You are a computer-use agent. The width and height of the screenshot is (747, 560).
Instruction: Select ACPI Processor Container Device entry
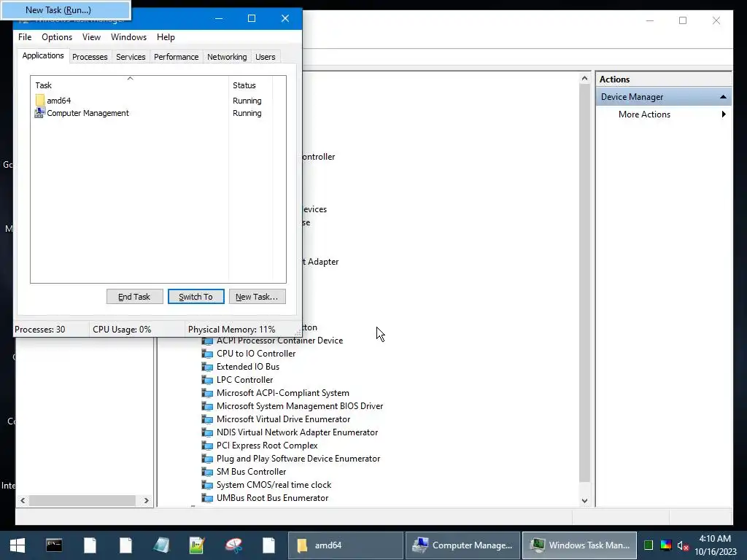[x=279, y=341]
